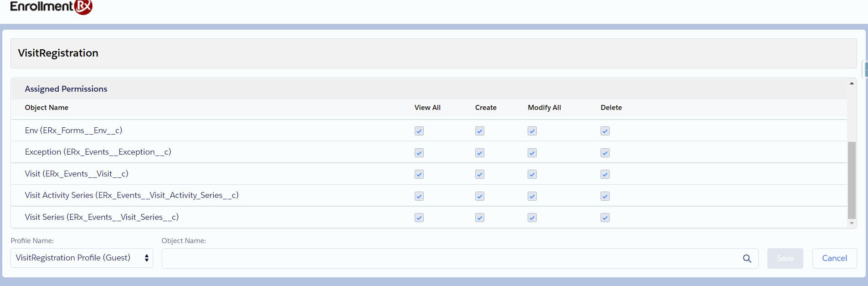The height and width of the screenshot is (286, 868).
Task: Click the search magnifier icon
Action: click(747, 259)
